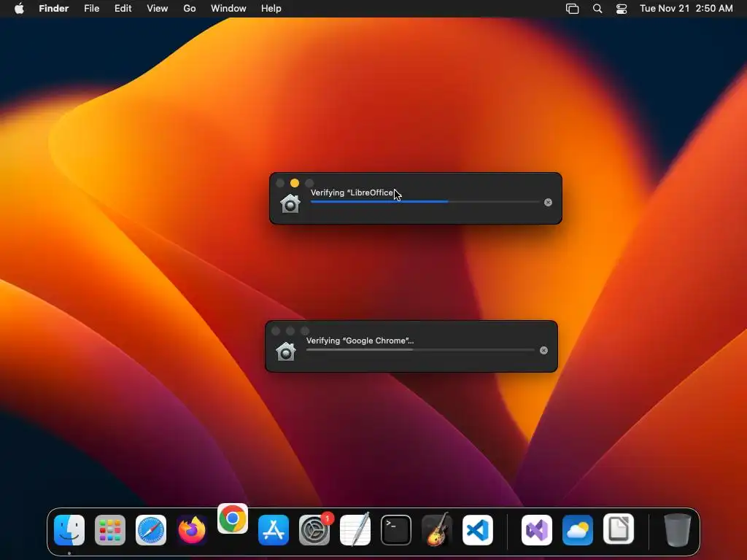Open the LibreOffice document icon in the Dock
The height and width of the screenshot is (560, 747).
[x=619, y=529]
